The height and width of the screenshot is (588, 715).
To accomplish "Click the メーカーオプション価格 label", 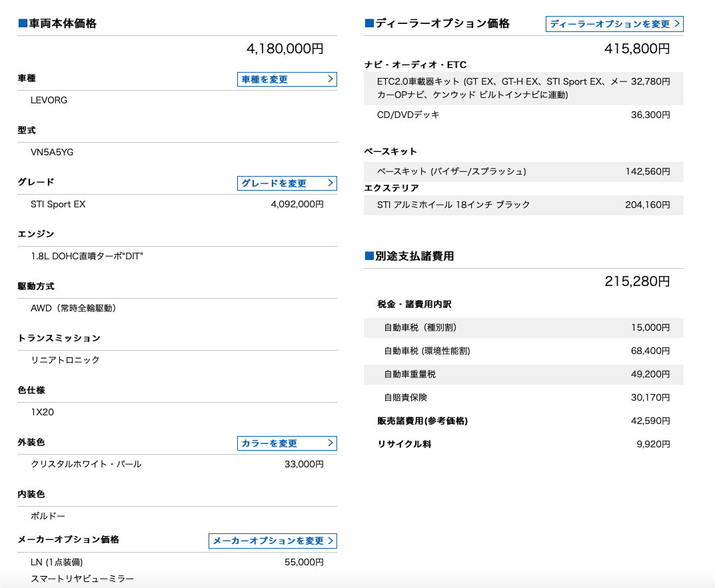I will (x=69, y=539).
